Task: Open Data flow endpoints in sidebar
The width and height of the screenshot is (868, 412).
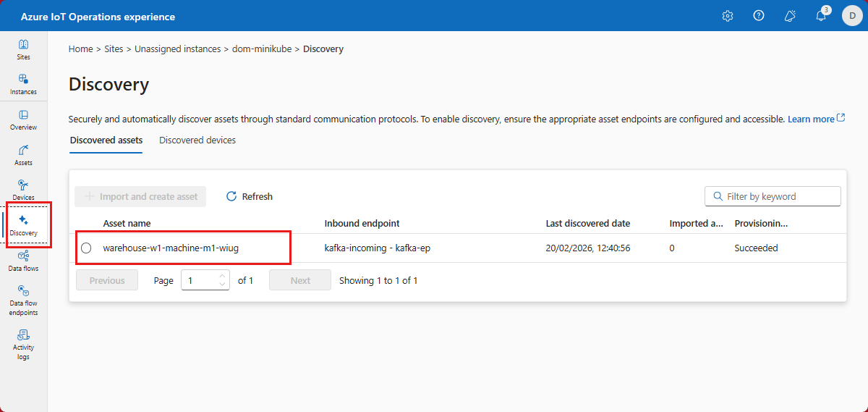Action: click(x=23, y=301)
